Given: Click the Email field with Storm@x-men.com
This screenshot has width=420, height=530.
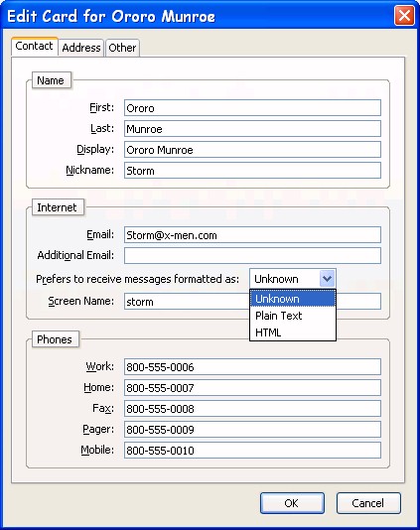Looking at the screenshot, I should (252, 235).
